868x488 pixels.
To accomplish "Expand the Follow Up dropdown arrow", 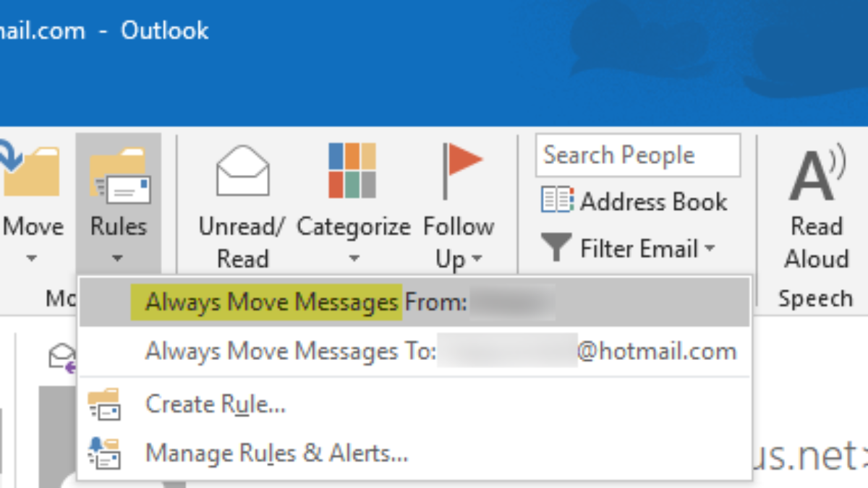I will tap(476, 259).
